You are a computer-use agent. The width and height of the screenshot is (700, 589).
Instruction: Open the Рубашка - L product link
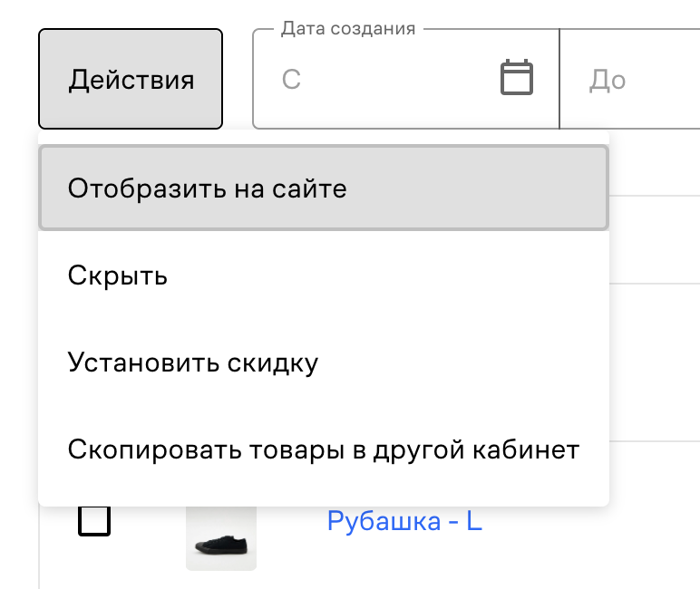pos(403,522)
